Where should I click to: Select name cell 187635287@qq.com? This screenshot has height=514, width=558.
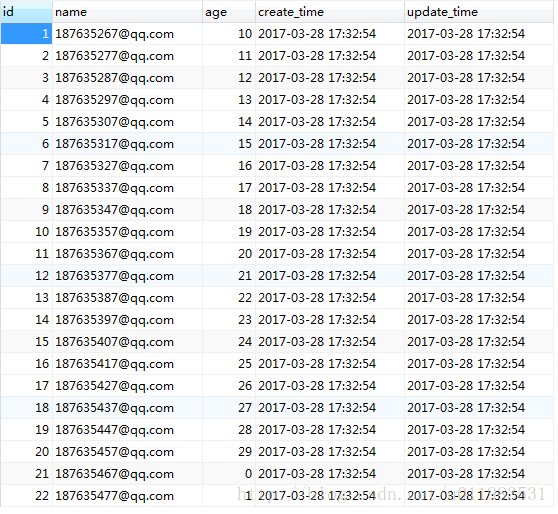click(x=127, y=78)
